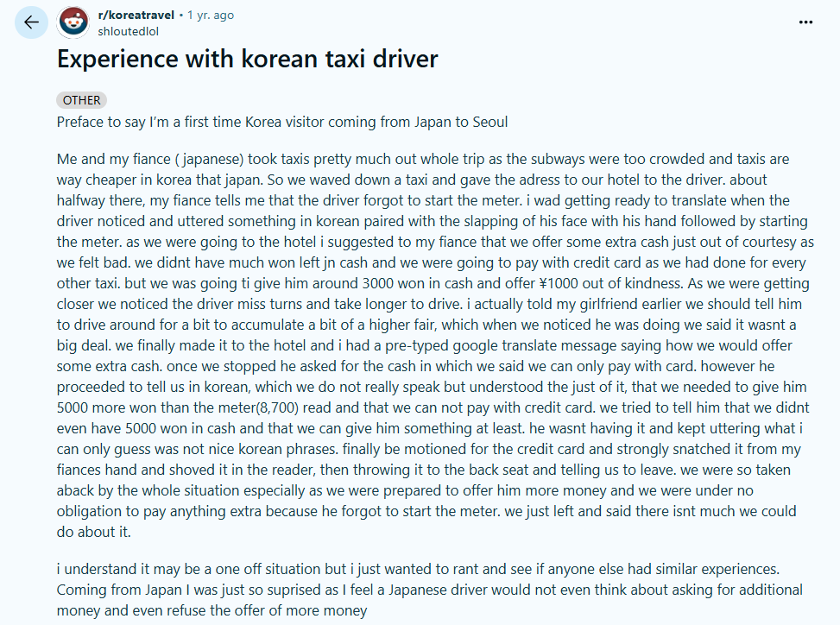The image size is (840, 625).
Task: Click 'Japanese driver' in the last paragraph
Action: pos(439,590)
